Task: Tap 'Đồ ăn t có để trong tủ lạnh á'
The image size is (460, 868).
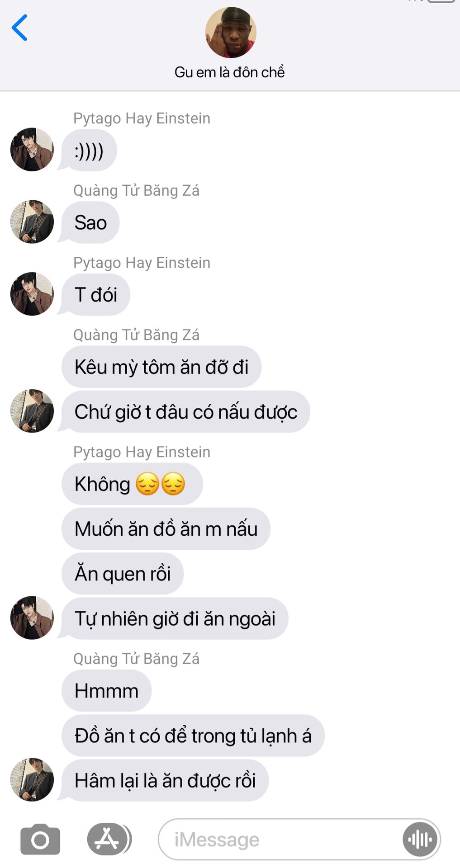Action: click(x=193, y=736)
